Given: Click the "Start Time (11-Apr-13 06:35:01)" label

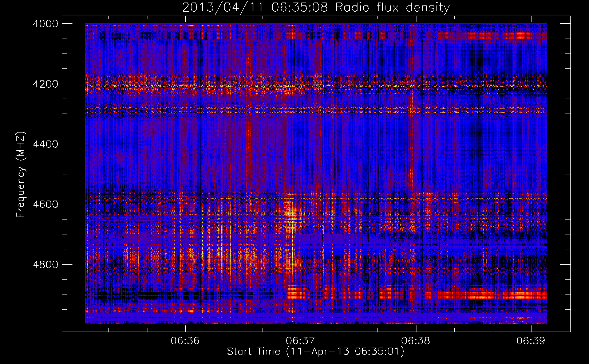Looking at the screenshot, I should pos(316,351).
